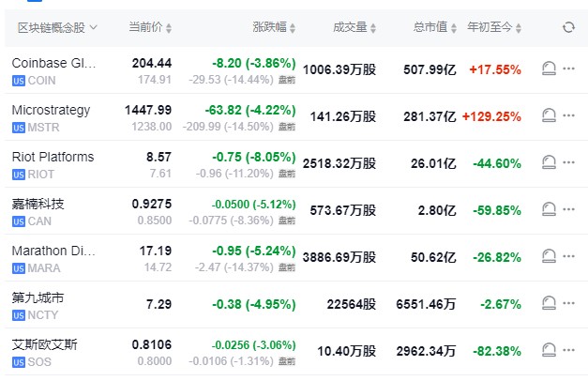Screen dimensions: 588x381
Task: Open more options for Microstrategy row
Action: click(569, 115)
